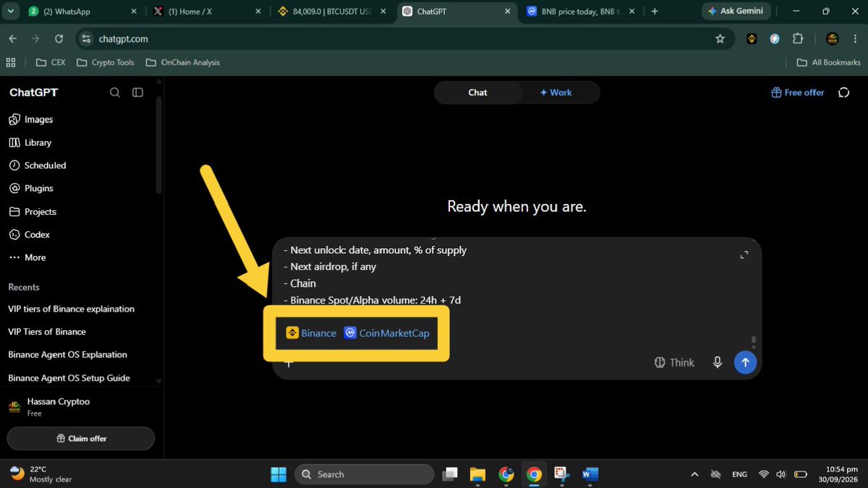
Task: Open the Hassan Cryptoo account menu
Action: (x=80, y=407)
